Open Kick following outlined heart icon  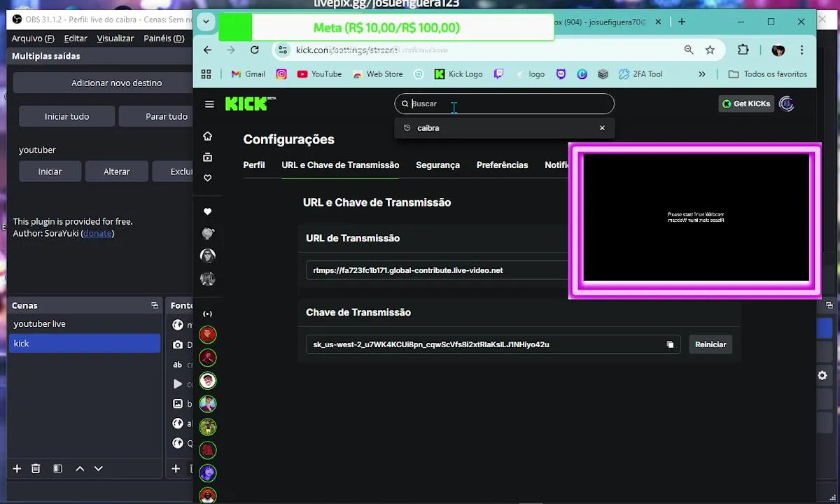pyautogui.click(x=207, y=178)
